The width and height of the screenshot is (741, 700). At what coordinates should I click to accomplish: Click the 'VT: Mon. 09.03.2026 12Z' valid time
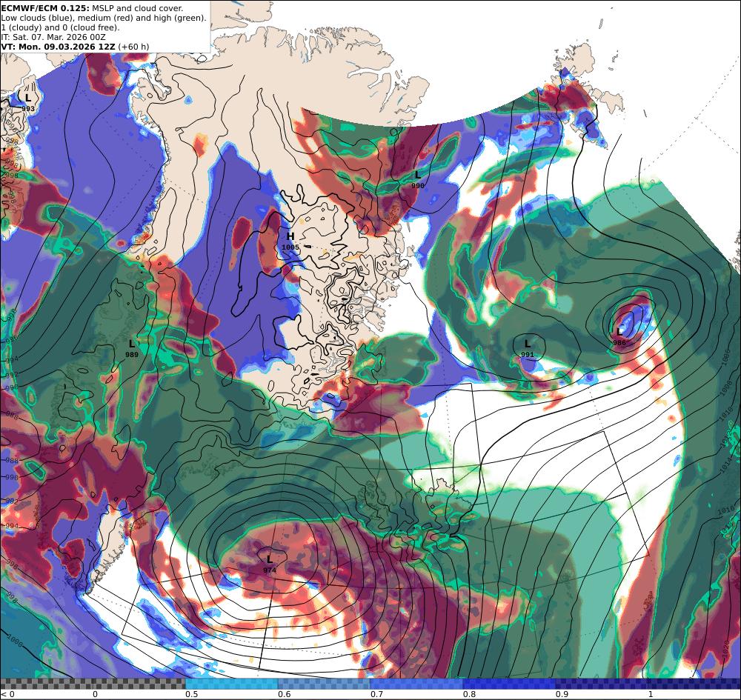[x=58, y=47]
